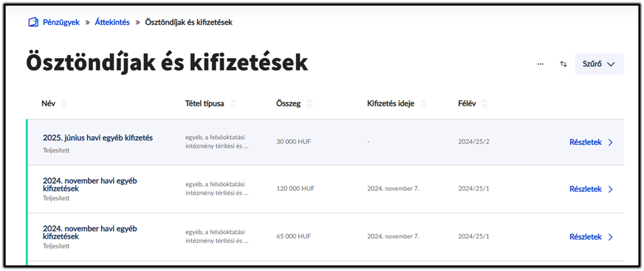644x271 pixels.
Task: Sort by Tétel típusa column arrows
Action: click(233, 104)
